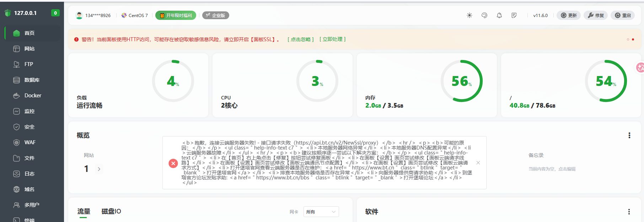Open the 网站 websites menu item
644x222 pixels.
[x=32, y=49]
